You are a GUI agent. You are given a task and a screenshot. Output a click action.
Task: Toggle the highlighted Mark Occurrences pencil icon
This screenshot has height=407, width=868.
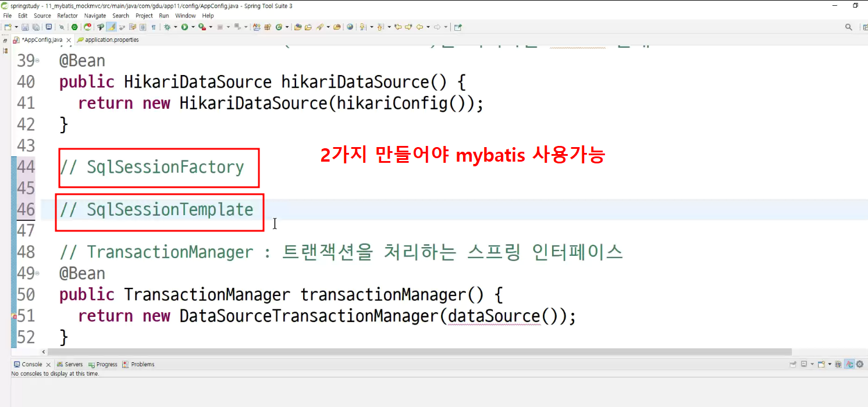point(111,27)
